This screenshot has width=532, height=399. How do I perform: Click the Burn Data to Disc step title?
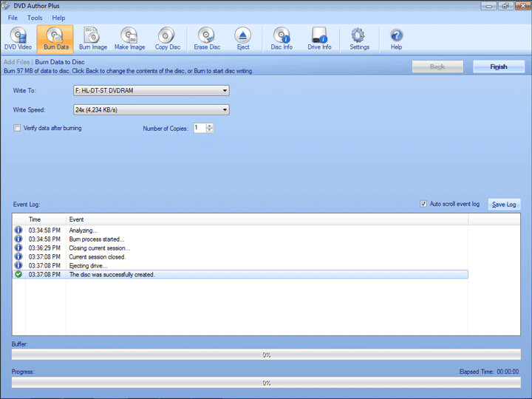[x=60, y=62]
